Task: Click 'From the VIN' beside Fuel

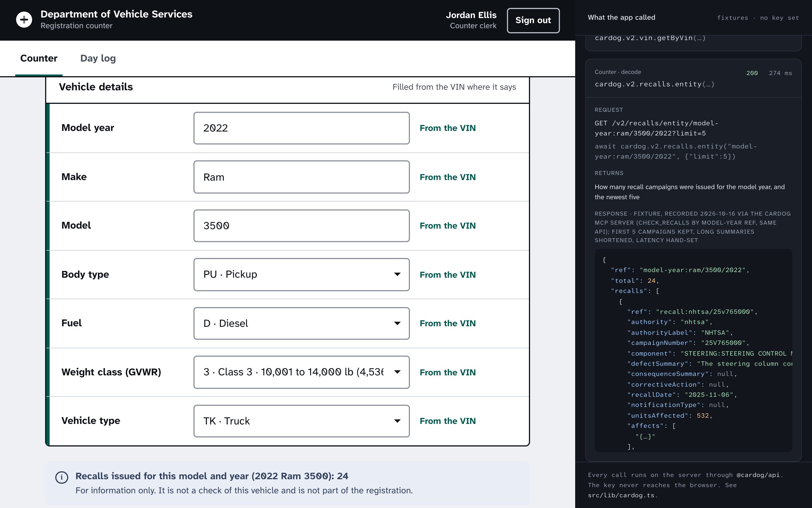Action: pos(448,323)
